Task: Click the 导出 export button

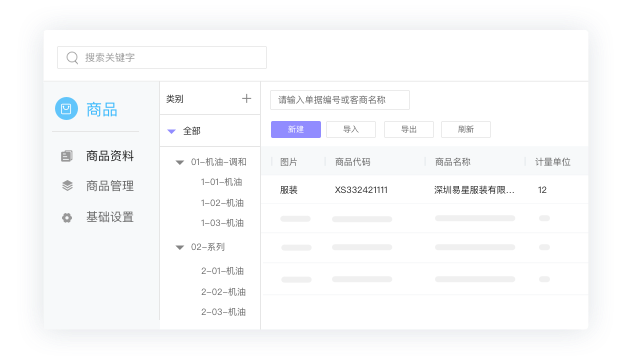Action: pos(409,129)
